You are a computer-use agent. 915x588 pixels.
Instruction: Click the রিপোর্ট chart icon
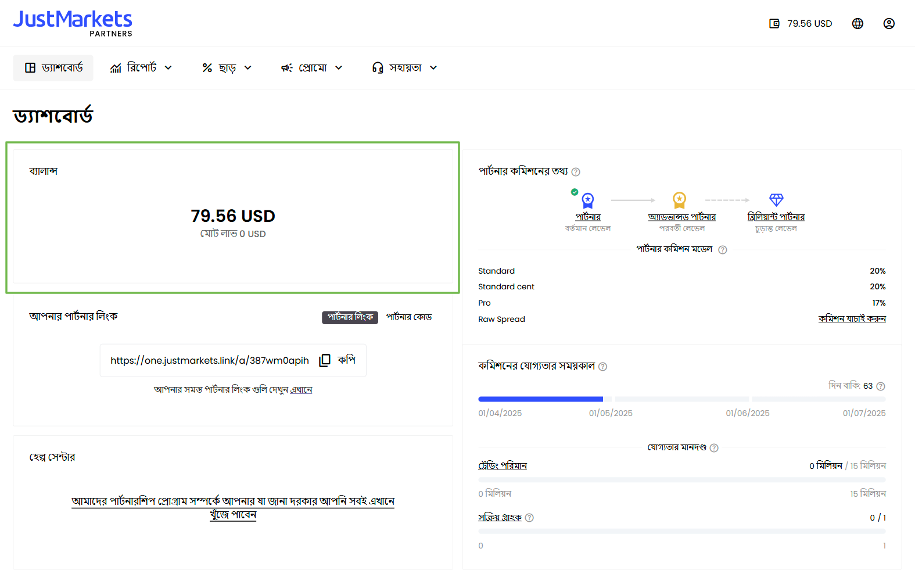click(116, 68)
